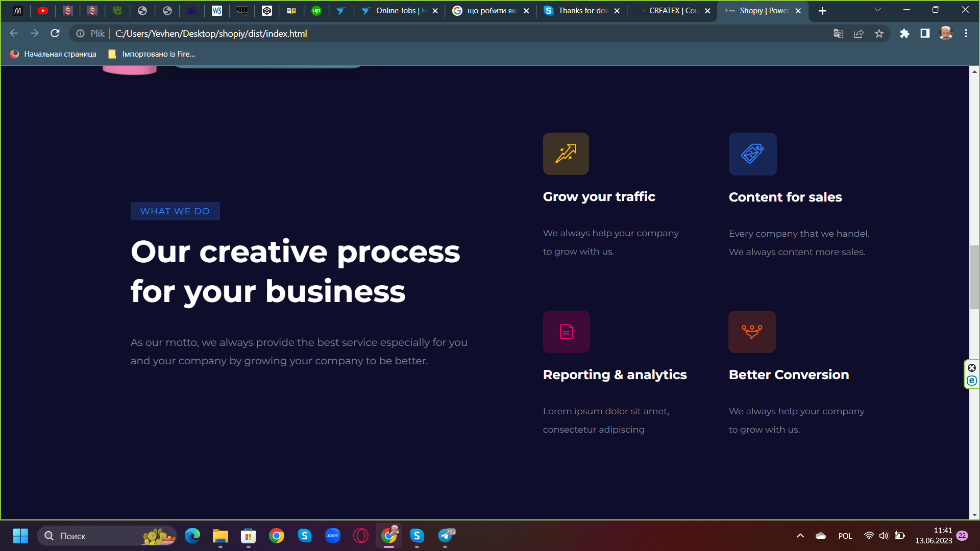This screenshot has width=980, height=551.
Task: Click the floating extension e icon
Action: click(x=972, y=381)
